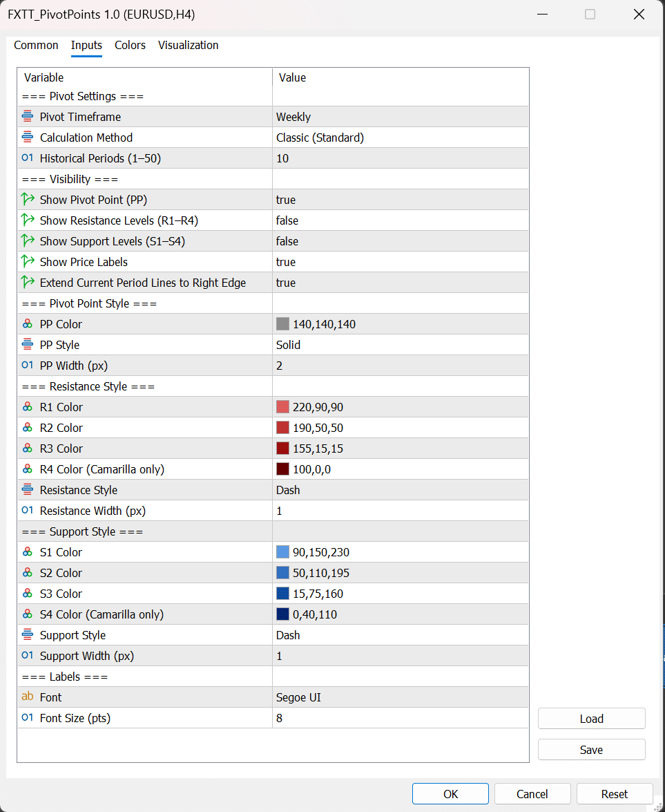The image size is (665, 812).
Task: Click the enum icon beside Resistance Style
Action: coord(28,490)
